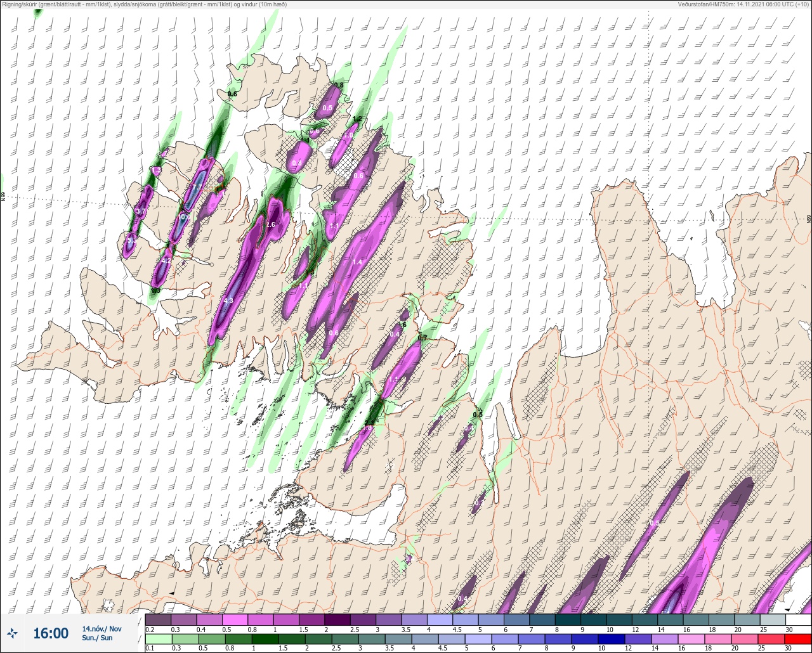
Task: Click the Veðurstofan/HM750m model timestamp text
Action: click(744, 4)
